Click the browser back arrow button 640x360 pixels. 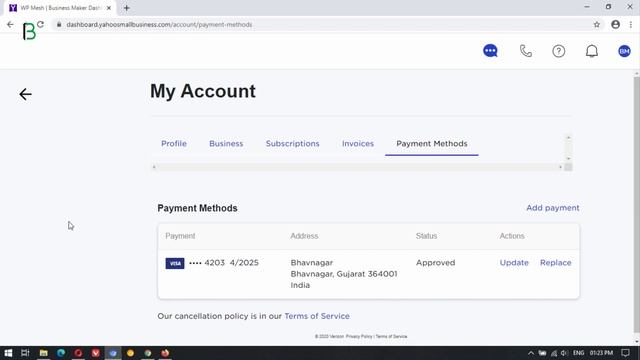[x=10, y=24]
